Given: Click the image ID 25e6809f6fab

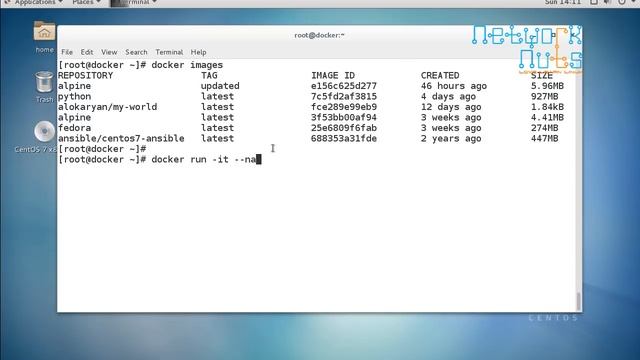Looking at the screenshot, I should (344, 128).
